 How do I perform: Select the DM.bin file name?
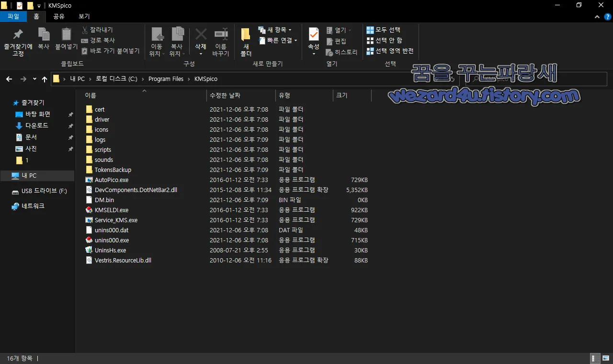104,200
